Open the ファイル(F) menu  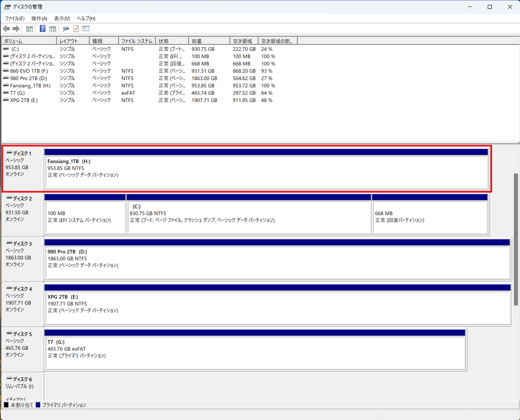point(14,19)
